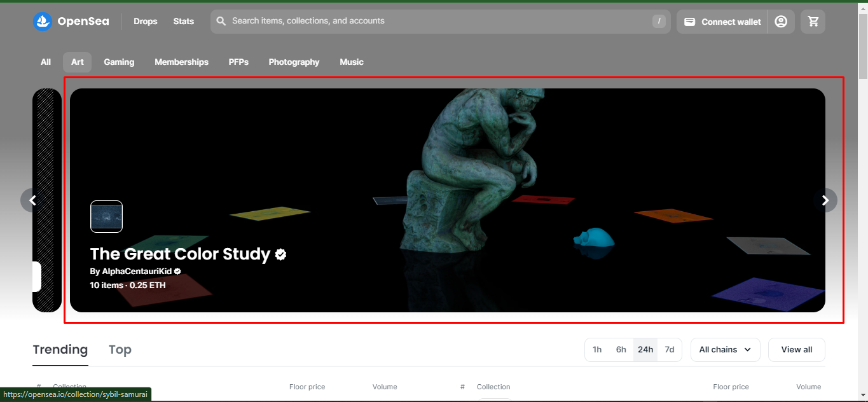Go to previous carousel slide arrow
The width and height of the screenshot is (868, 402).
coord(32,200)
